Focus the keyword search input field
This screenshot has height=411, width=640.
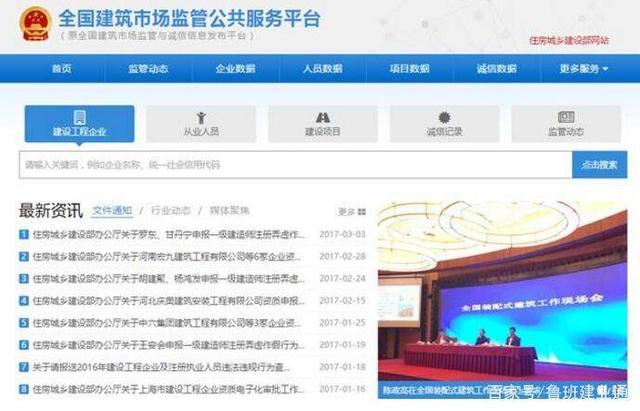click(x=296, y=164)
